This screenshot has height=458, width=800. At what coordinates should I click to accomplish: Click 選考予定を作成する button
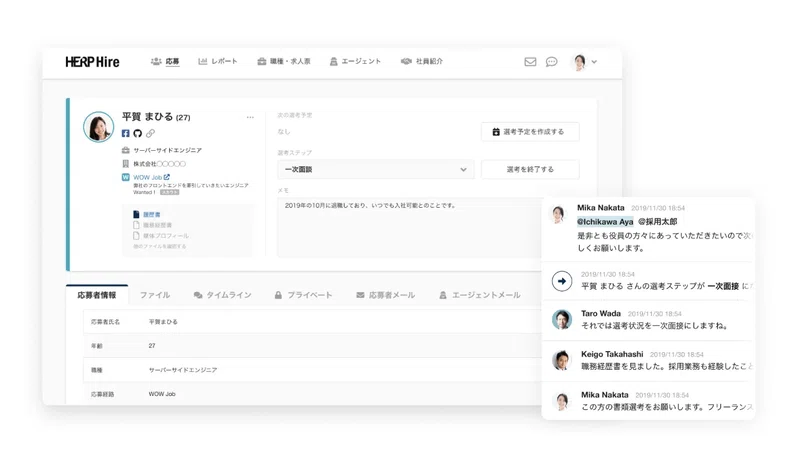(x=530, y=132)
